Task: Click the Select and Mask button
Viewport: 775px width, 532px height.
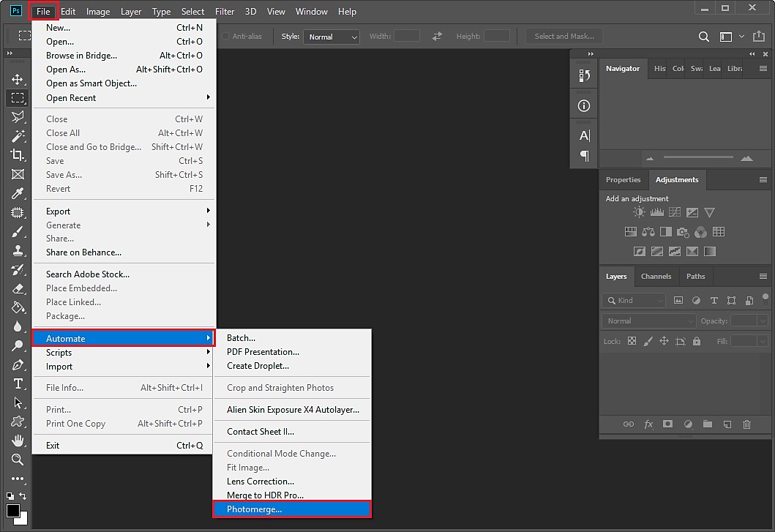Action: pyautogui.click(x=564, y=36)
